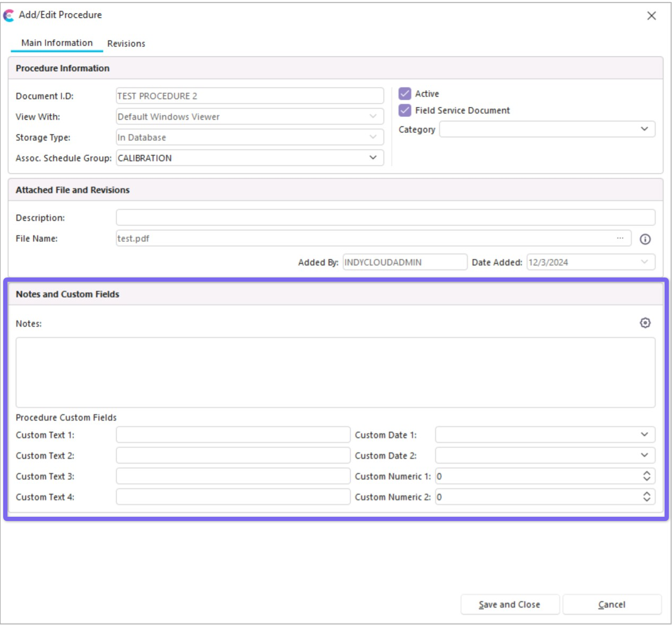
Task: Open the Notes settings gear icon
Action: (x=645, y=323)
